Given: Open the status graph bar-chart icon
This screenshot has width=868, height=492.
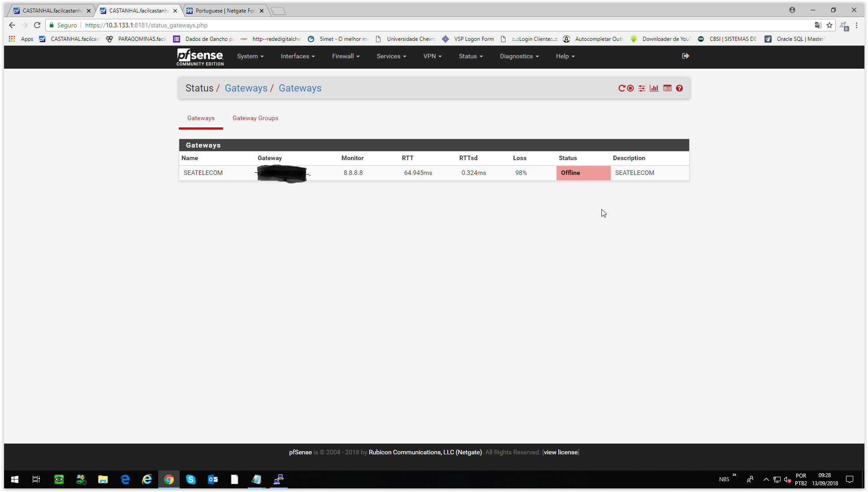Looking at the screenshot, I should pos(654,88).
